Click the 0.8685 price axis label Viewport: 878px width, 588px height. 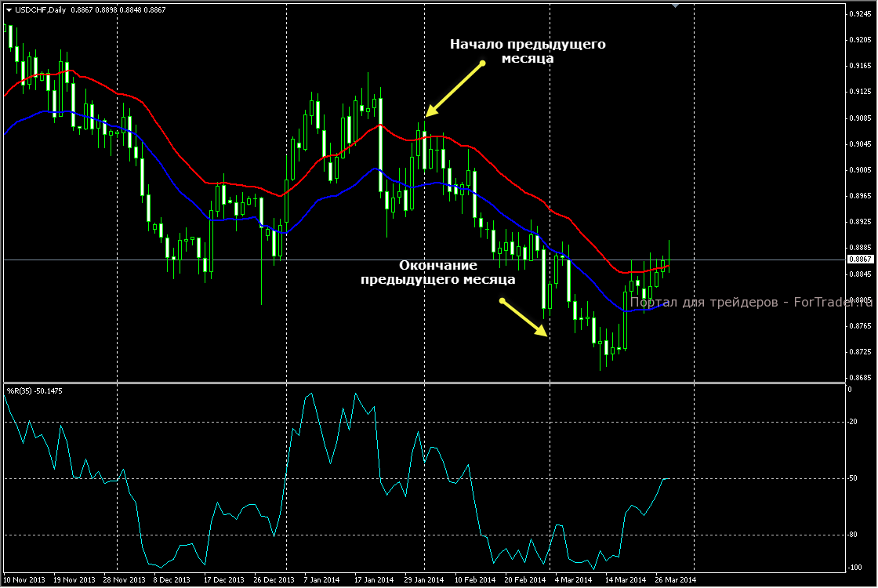[x=861, y=377]
